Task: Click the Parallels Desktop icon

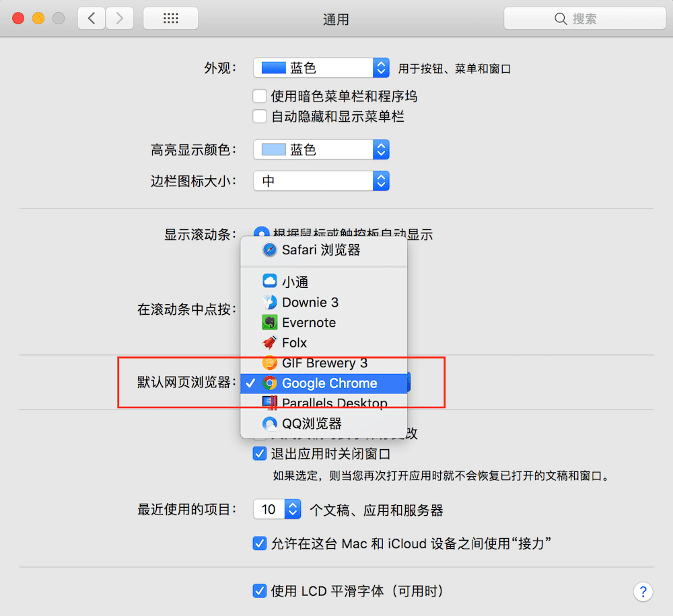Action: [270, 403]
